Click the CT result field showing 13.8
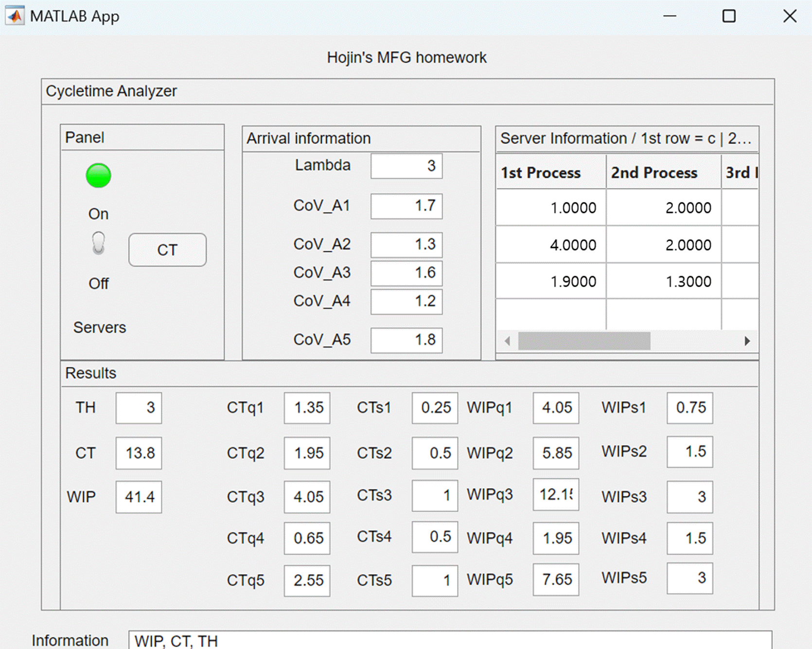The height and width of the screenshot is (649, 812). point(139,453)
